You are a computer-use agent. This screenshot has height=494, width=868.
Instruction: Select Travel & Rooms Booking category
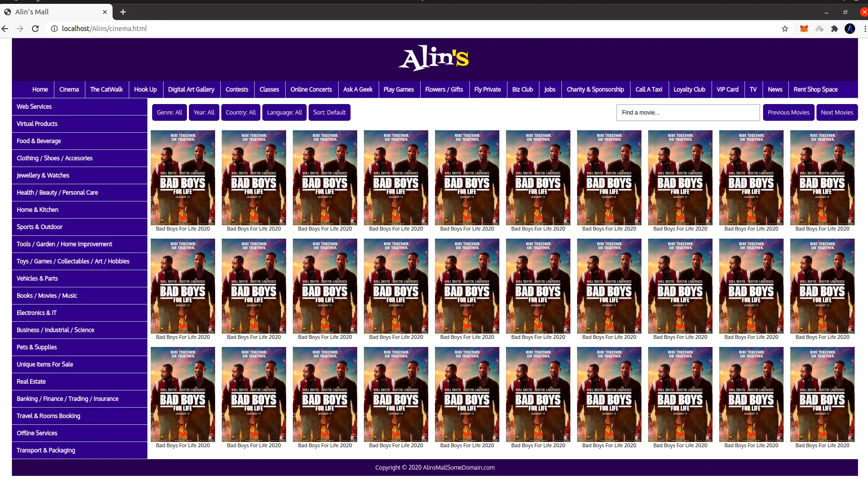click(x=80, y=416)
